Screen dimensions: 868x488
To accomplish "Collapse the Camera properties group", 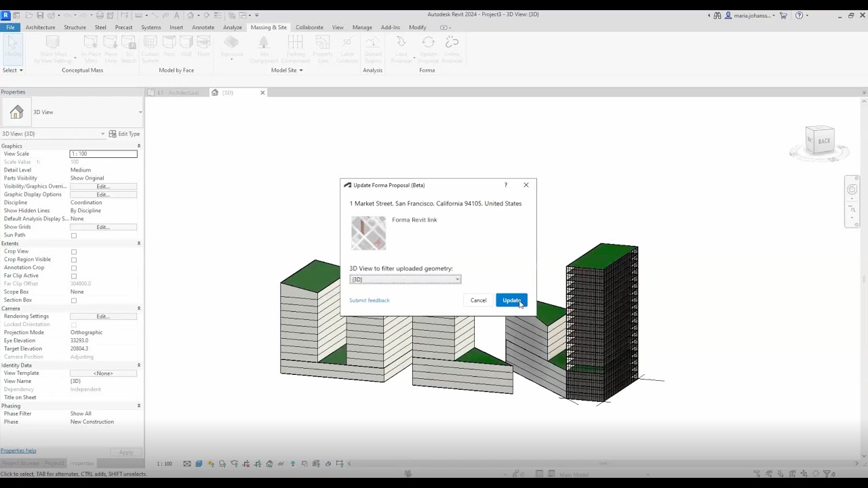I will (x=139, y=308).
